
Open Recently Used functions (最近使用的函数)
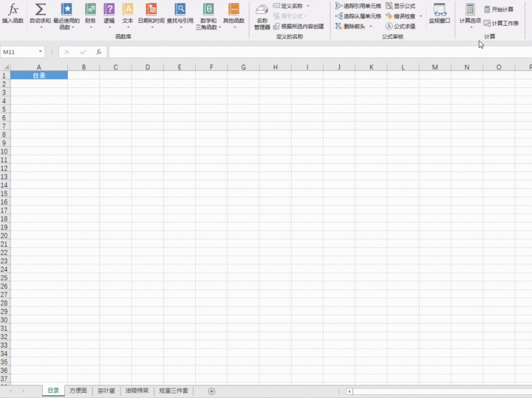pos(66,16)
